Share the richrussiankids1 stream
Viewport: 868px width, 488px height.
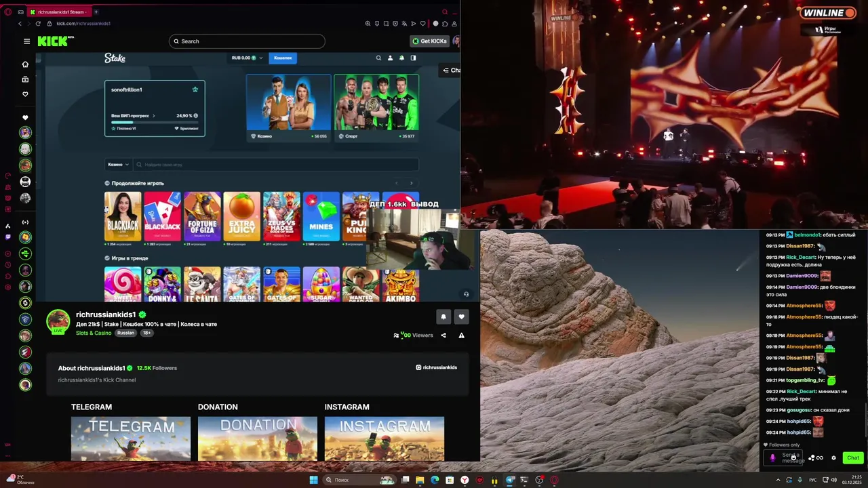(443, 335)
